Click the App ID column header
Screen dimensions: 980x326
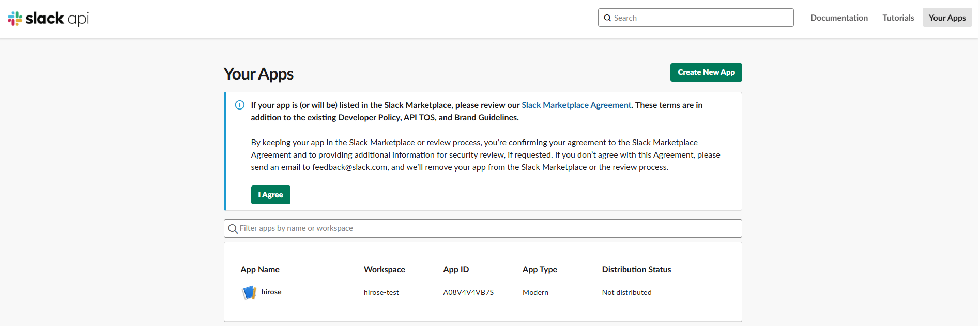[x=456, y=269]
